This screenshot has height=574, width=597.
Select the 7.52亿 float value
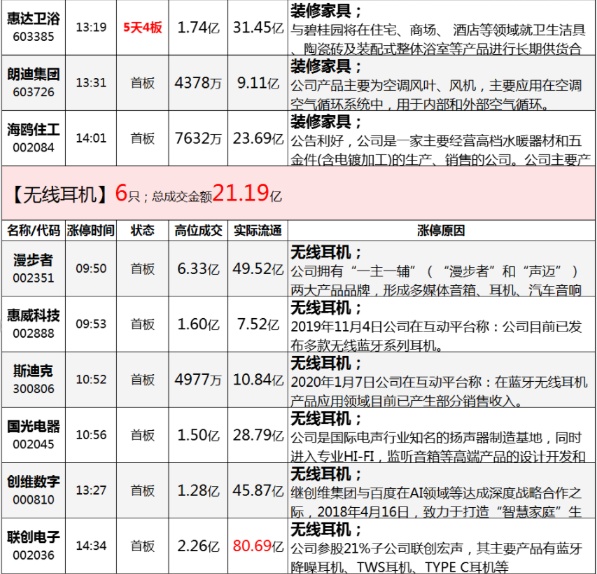[x=258, y=324]
